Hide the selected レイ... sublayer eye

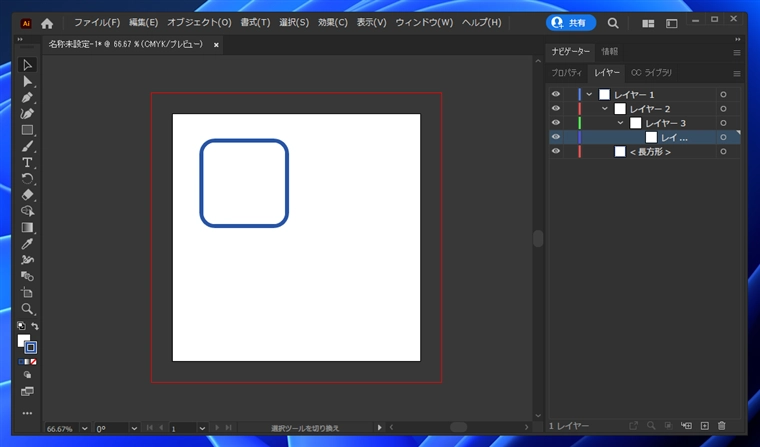pos(556,137)
